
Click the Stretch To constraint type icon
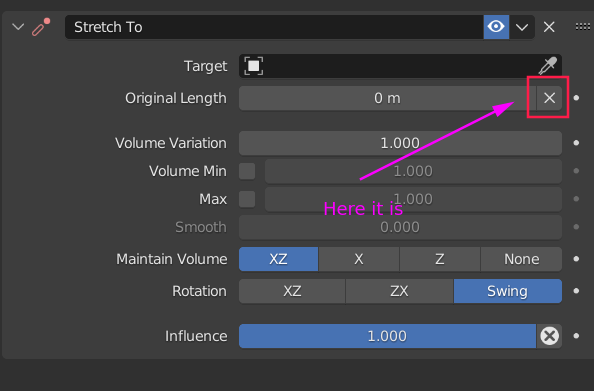pyautogui.click(x=41, y=27)
